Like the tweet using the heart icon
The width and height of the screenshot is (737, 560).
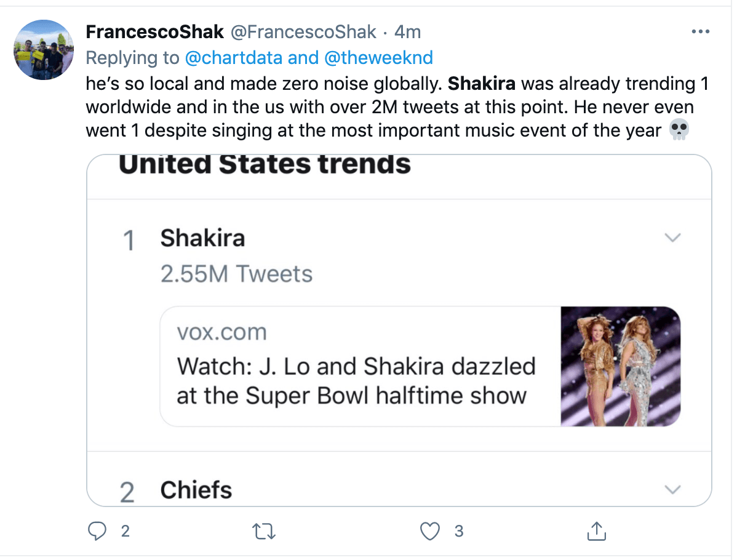click(429, 530)
